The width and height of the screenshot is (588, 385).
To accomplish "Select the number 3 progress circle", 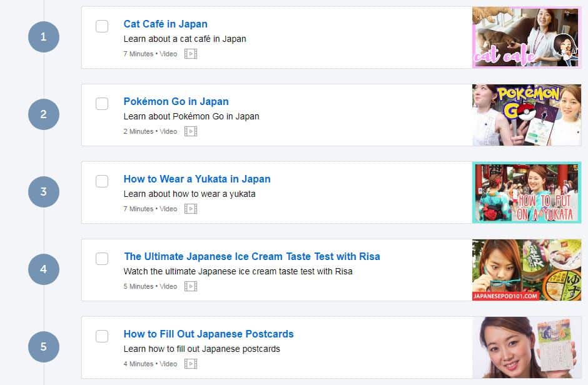I will [x=43, y=192].
